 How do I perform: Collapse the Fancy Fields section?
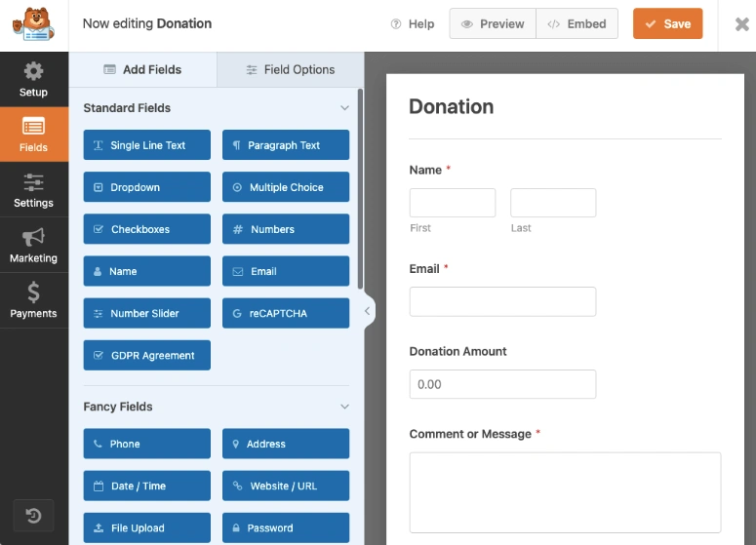[344, 407]
